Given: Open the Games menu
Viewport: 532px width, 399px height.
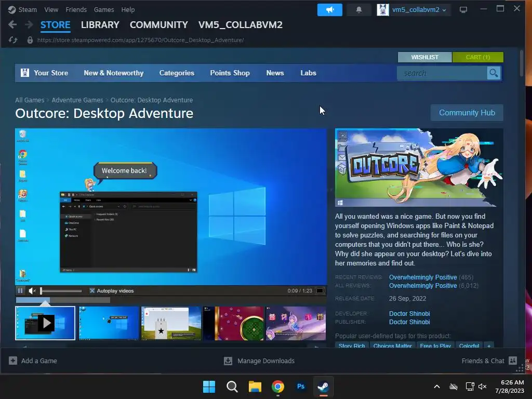Looking at the screenshot, I should [104, 9].
